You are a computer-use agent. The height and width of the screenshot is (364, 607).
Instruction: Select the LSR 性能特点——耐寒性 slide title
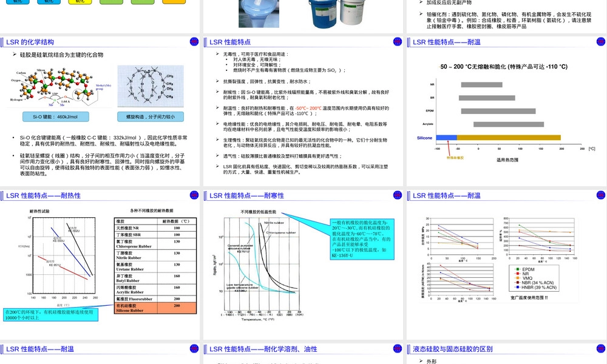pyautogui.click(x=246, y=196)
